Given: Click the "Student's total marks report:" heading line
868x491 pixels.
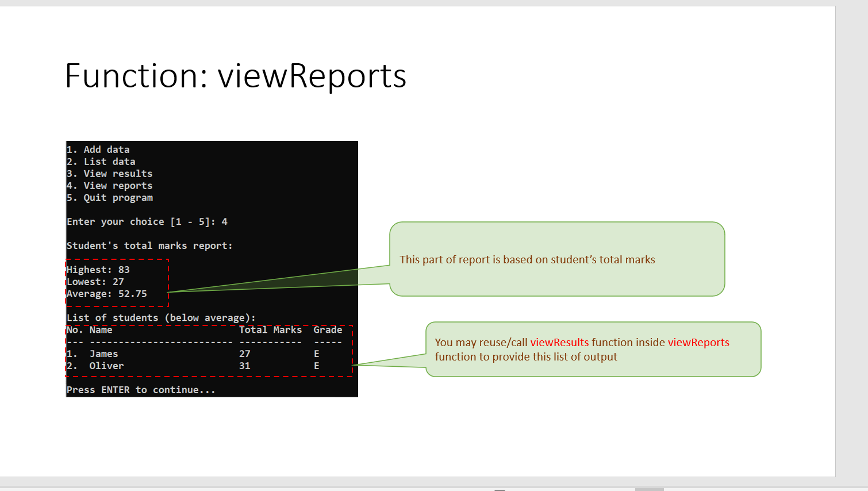Looking at the screenshot, I should [149, 246].
